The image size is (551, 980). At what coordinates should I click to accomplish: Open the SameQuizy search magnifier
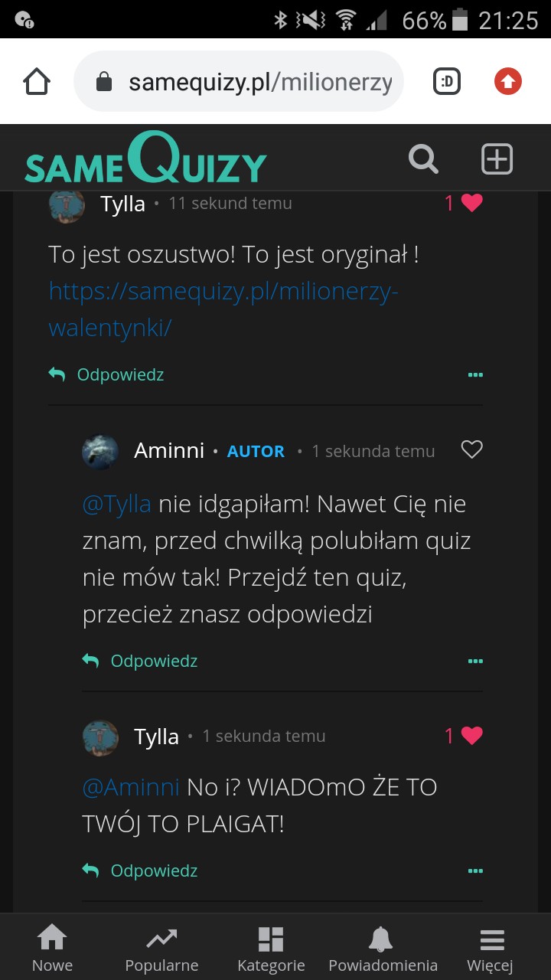(x=423, y=159)
